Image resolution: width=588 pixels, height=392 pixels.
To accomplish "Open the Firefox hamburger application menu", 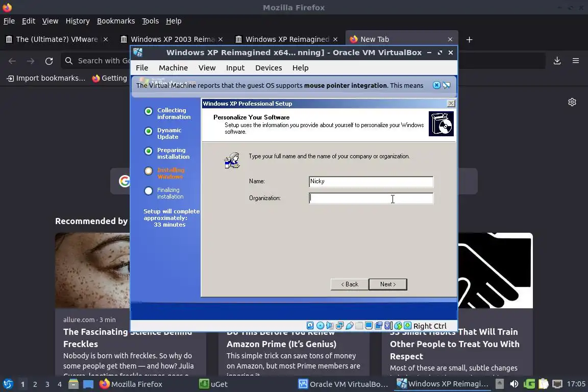I will pyautogui.click(x=576, y=61).
